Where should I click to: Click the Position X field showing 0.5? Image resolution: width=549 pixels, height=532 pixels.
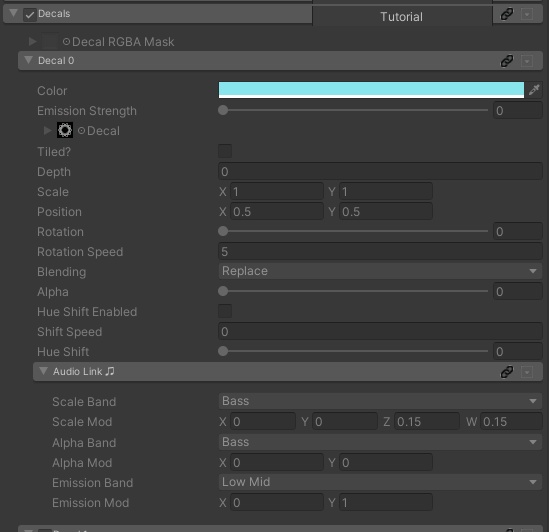(277, 212)
